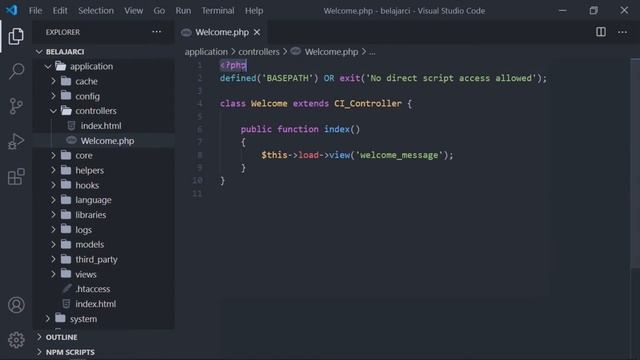Open the Run menu

pos(183,11)
